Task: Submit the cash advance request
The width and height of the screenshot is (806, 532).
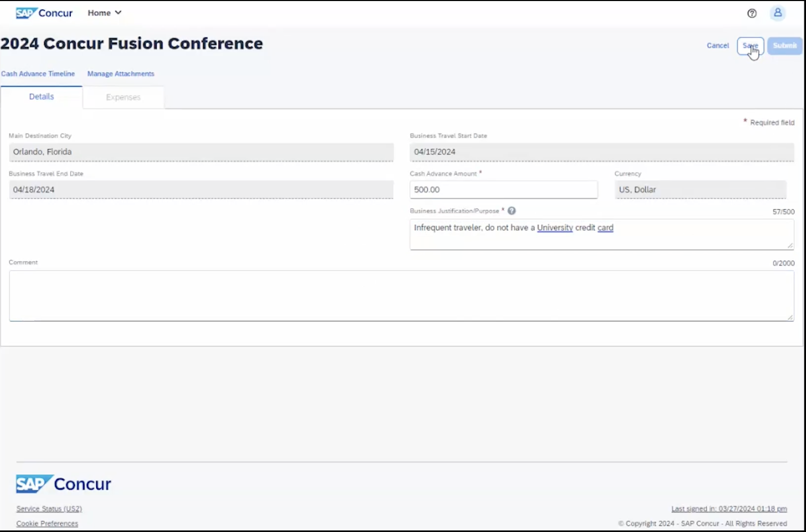Action: [785, 46]
